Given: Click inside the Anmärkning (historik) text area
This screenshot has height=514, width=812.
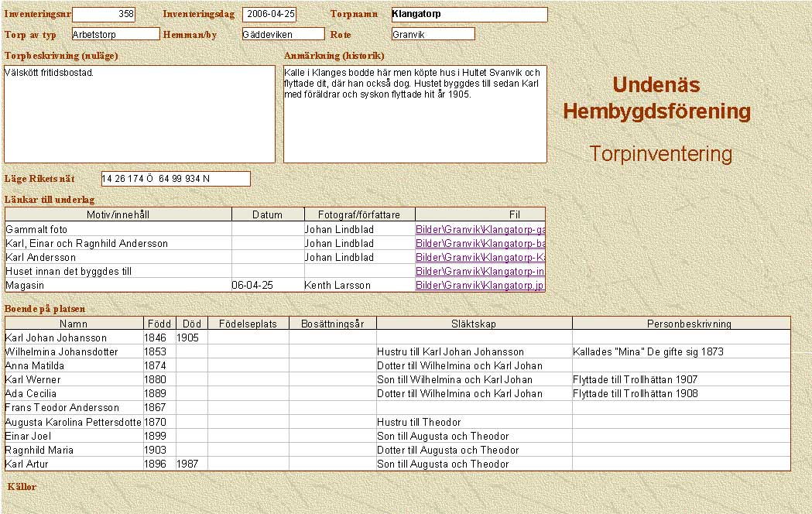Looking at the screenshot, I should point(414,124).
